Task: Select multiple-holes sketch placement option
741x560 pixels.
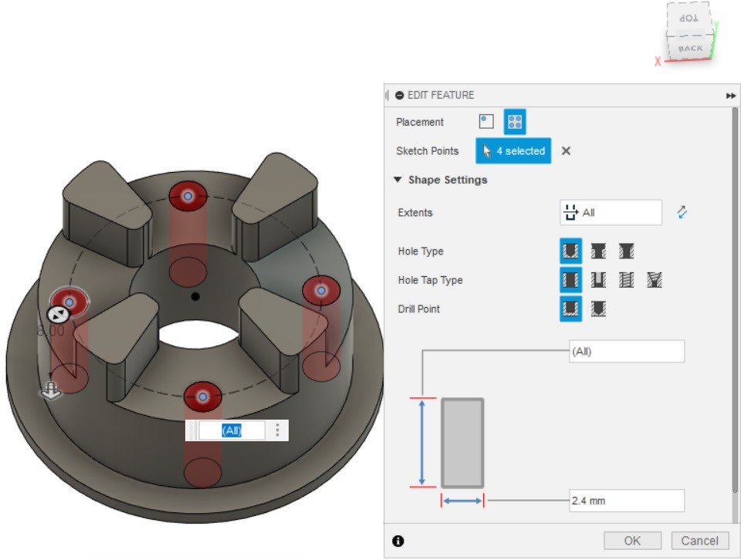Action: coord(515,122)
